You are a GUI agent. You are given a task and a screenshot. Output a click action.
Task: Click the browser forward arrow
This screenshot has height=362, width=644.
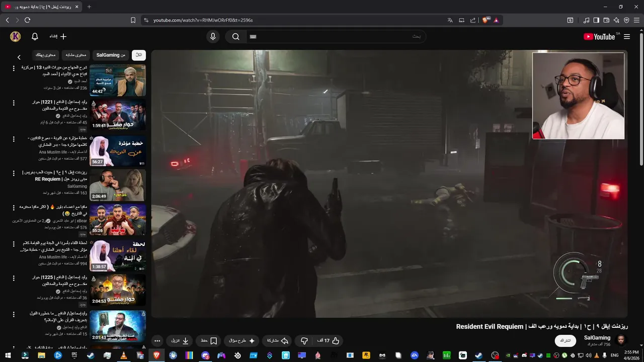coord(17,20)
